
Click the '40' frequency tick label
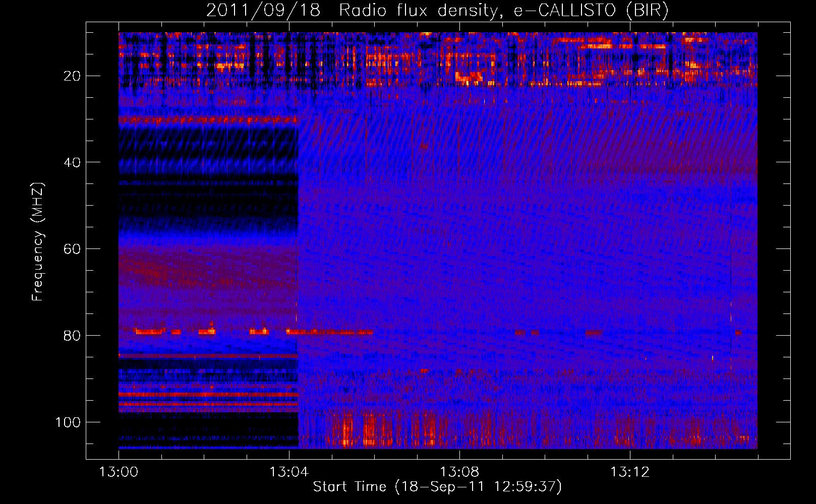[x=72, y=162]
